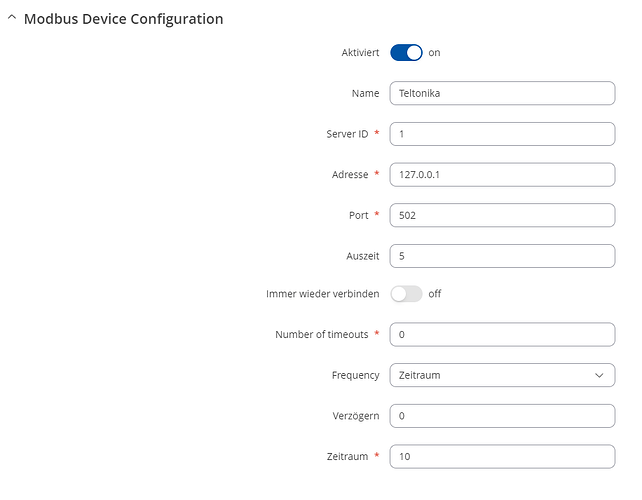Click the Aktiviert label text
Image resolution: width=642 pixels, height=500 pixels.
pos(360,52)
